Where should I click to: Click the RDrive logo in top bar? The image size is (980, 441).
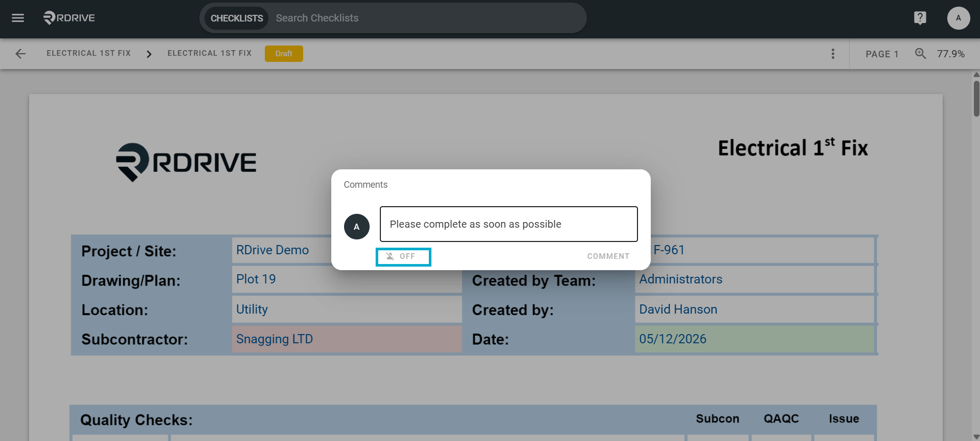coord(69,18)
